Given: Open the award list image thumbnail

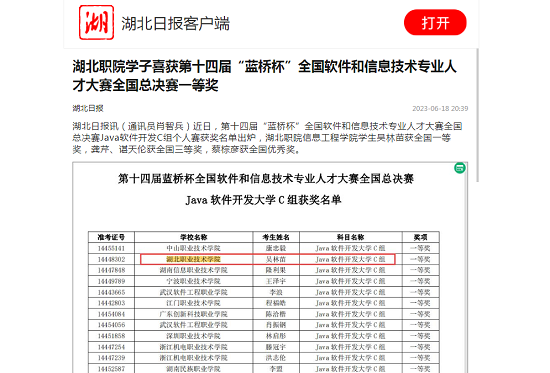Looking at the screenshot, I should [270, 267].
